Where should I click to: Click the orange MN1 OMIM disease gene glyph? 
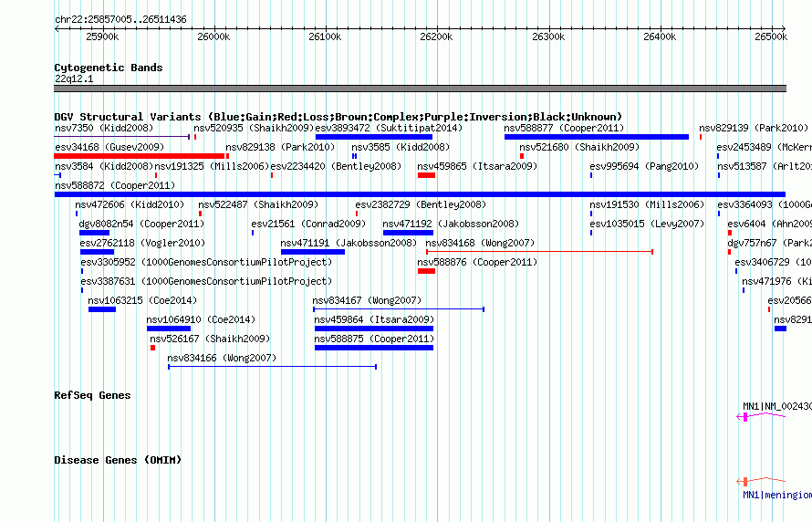click(761, 481)
